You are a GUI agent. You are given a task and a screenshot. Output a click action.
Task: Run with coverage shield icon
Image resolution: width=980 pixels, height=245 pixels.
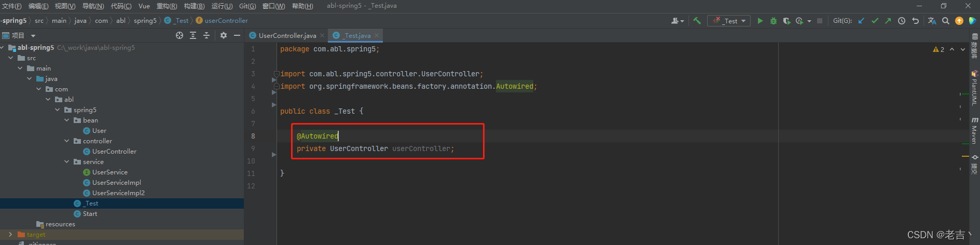click(x=786, y=21)
